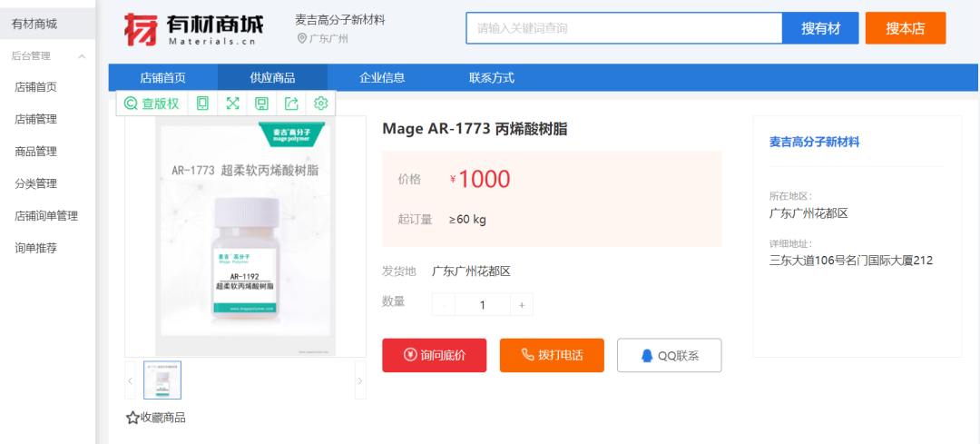Click the main AR-1773 product image
980x444 pixels.
[246, 236]
